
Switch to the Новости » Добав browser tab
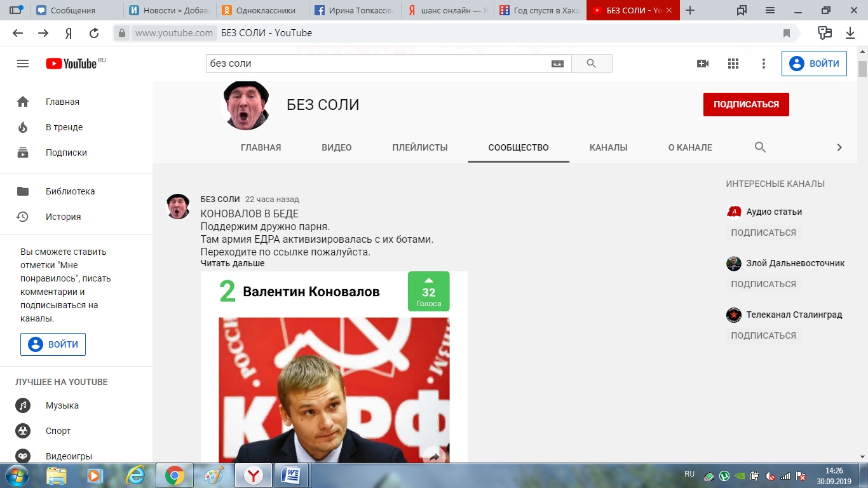(168, 10)
